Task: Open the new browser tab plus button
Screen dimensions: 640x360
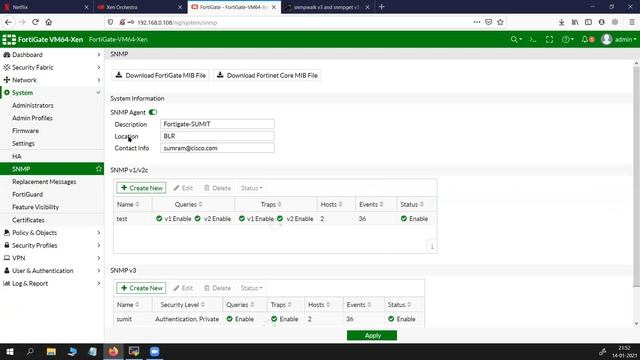Action: 382,7
